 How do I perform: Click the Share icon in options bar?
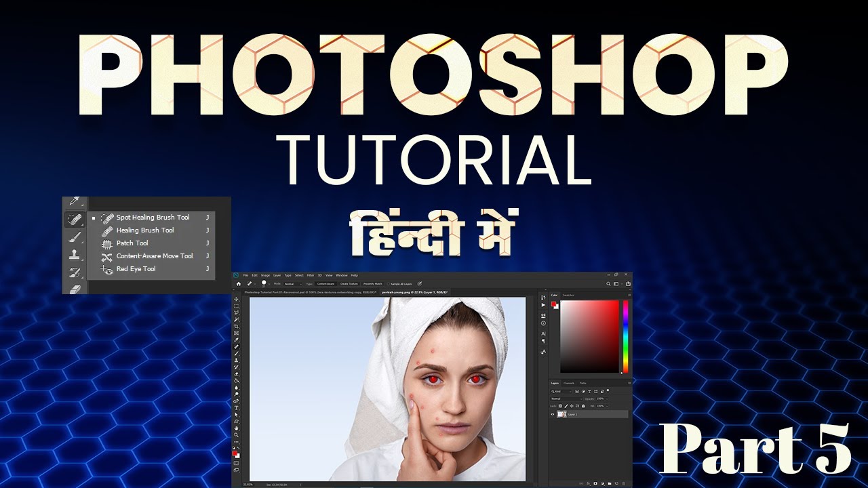[x=628, y=284]
